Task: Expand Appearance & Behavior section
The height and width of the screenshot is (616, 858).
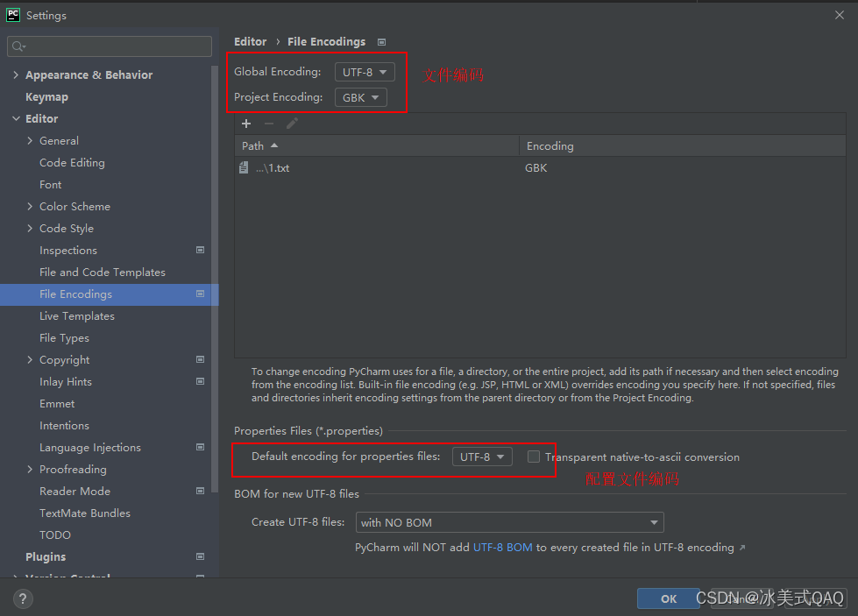Action: [x=16, y=75]
